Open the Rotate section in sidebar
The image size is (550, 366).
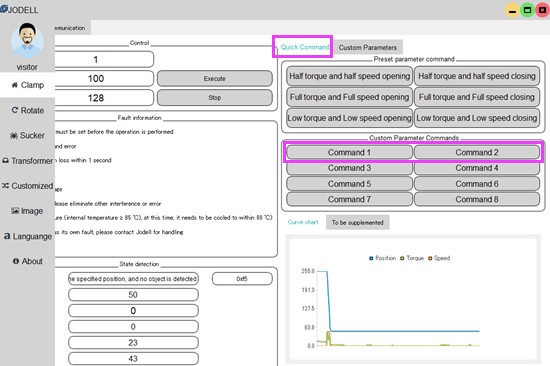tap(27, 110)
